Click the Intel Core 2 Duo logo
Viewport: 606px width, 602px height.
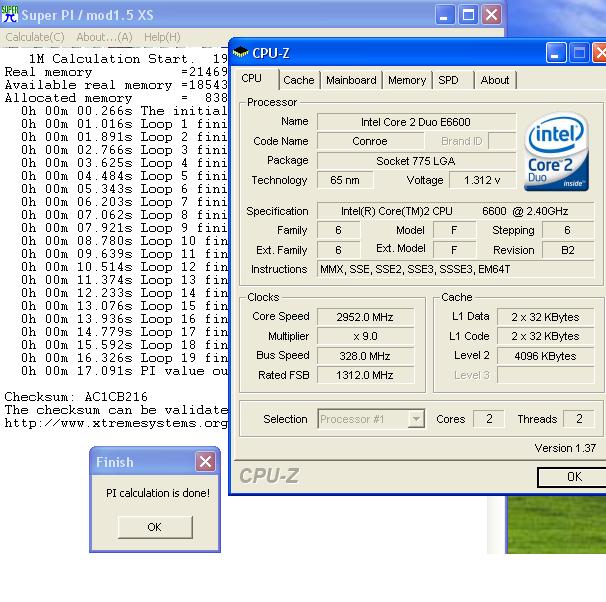tap(558, 155)
